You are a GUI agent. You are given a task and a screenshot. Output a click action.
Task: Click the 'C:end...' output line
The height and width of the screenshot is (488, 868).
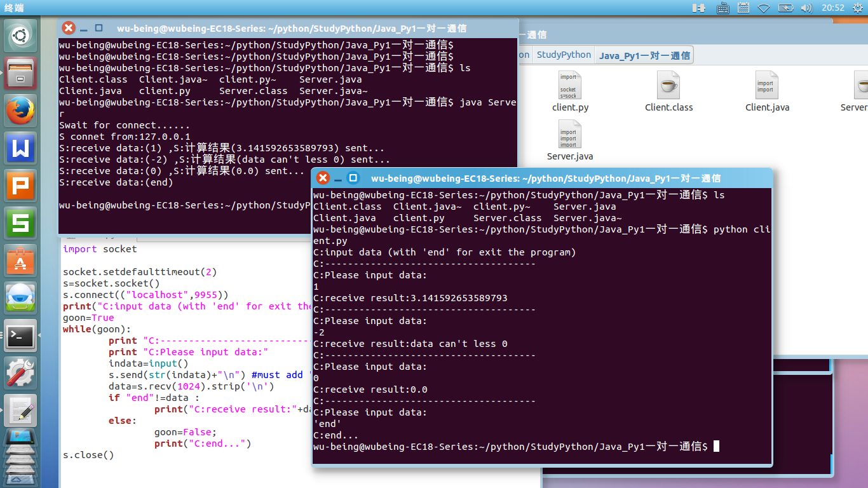coord(336,435)
